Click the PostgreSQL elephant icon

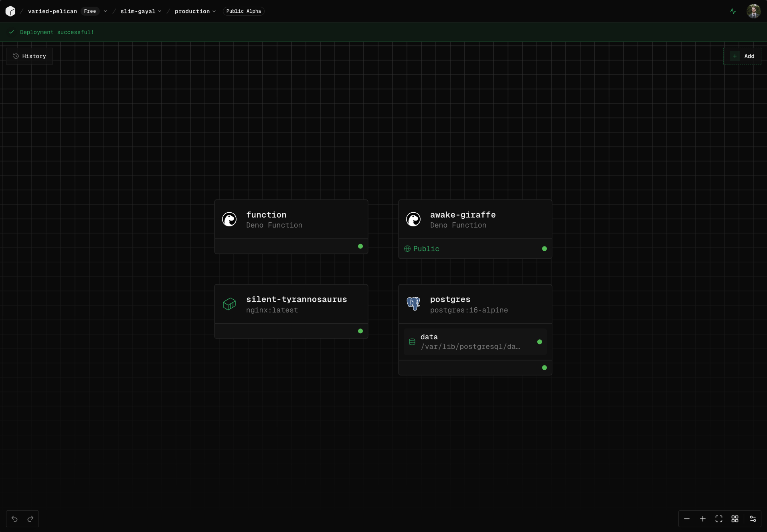pos(413,304)
